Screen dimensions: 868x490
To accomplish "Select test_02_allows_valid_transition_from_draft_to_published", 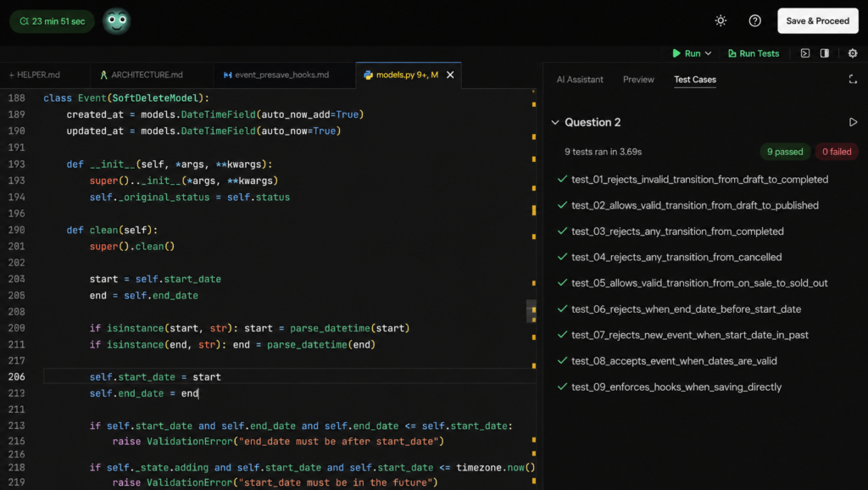I will [x=695, y=205].
